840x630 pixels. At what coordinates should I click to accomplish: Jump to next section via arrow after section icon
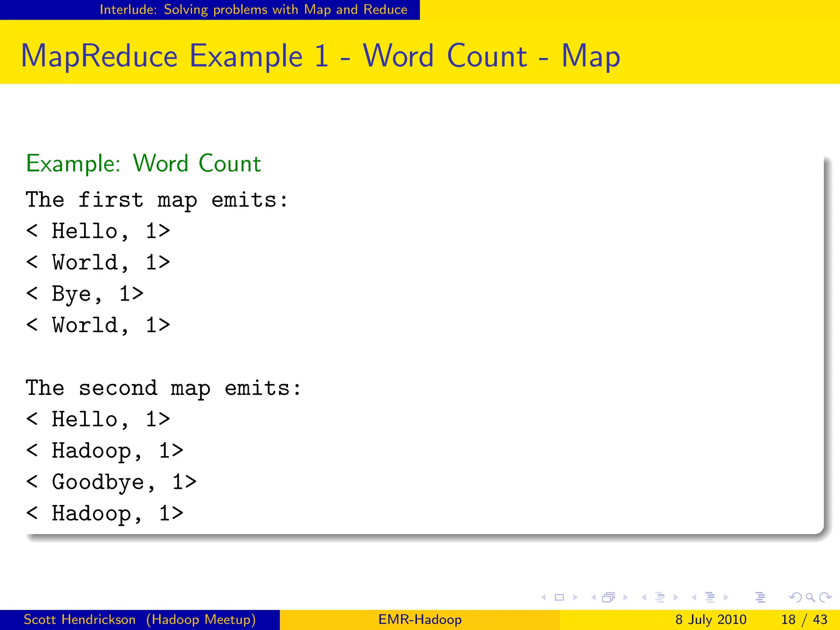pyautogui.click(x=726, y=598)
